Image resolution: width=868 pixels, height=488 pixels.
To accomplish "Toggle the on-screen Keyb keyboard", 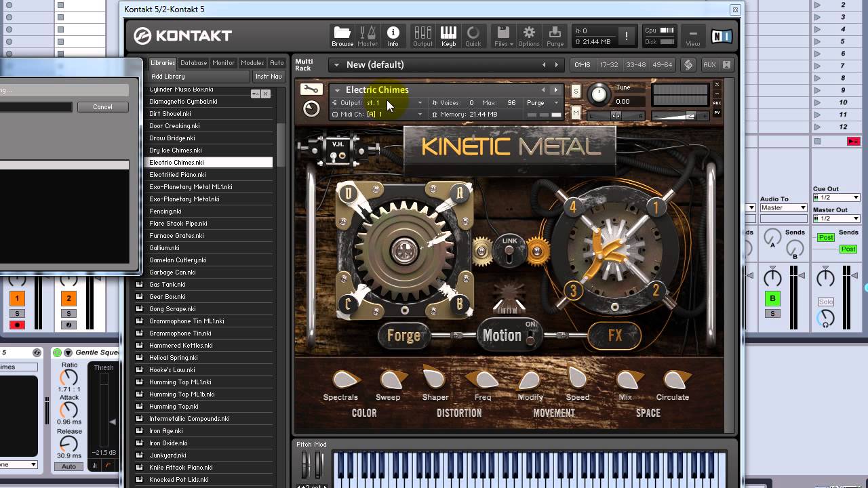I will 448,35.
